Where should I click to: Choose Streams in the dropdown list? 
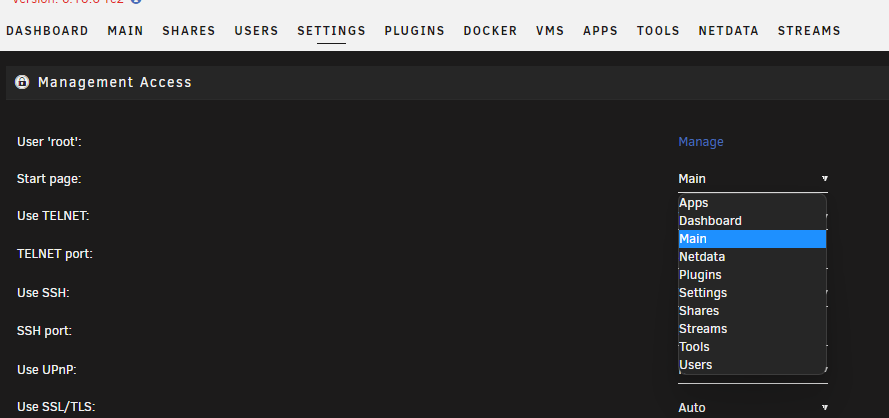pyautogui.click(x=752, y=329)
